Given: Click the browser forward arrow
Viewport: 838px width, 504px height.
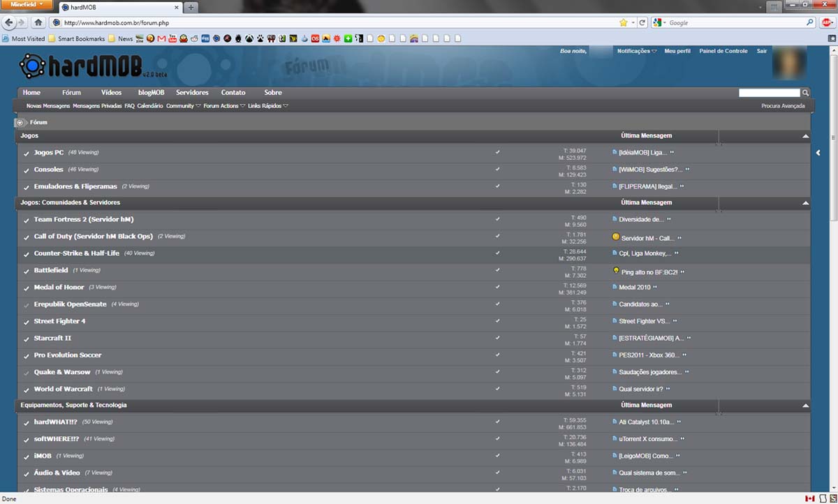Looking at the screenshot, I should 22,22.
